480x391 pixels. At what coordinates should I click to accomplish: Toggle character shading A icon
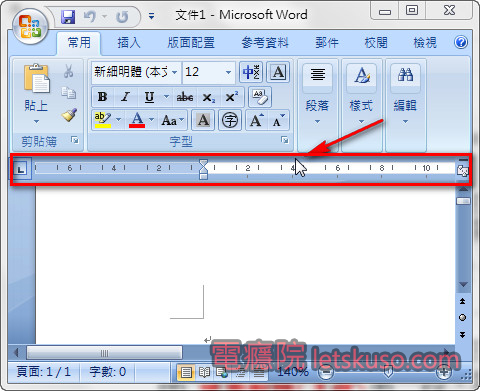pos(203,120)
